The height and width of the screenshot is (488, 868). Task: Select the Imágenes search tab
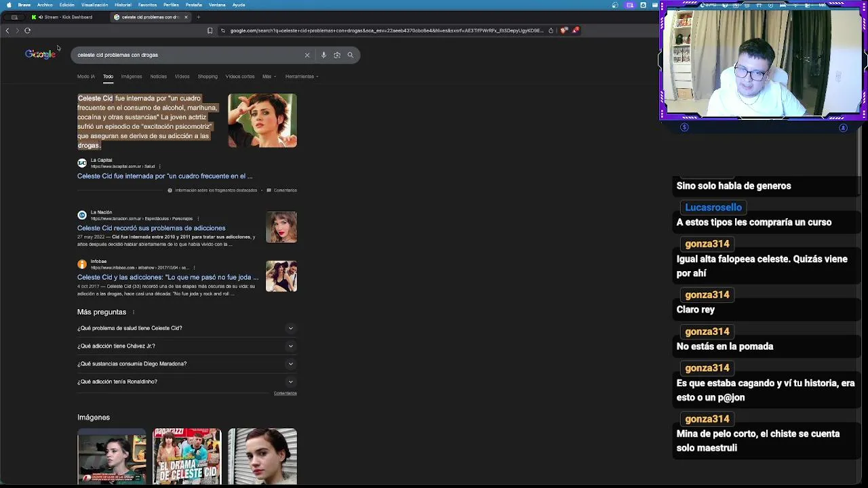coord(132,77)
